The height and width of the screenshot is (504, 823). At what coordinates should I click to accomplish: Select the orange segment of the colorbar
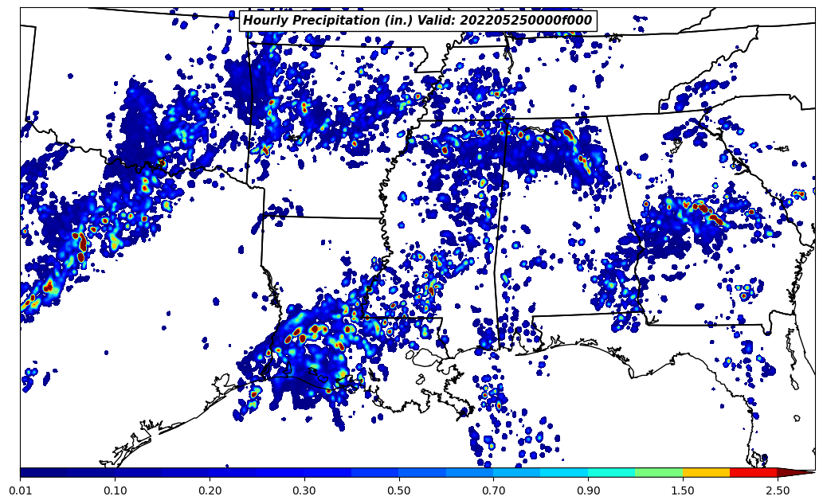[706, 472]
